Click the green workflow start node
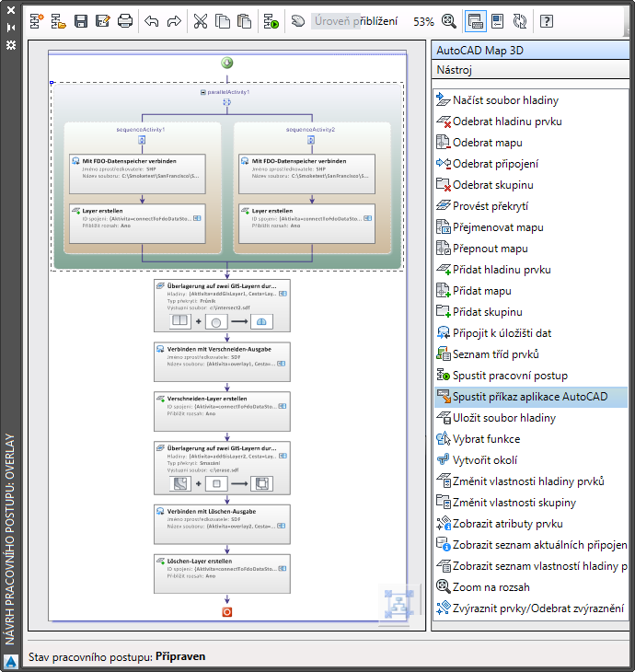 pos(227,63)
